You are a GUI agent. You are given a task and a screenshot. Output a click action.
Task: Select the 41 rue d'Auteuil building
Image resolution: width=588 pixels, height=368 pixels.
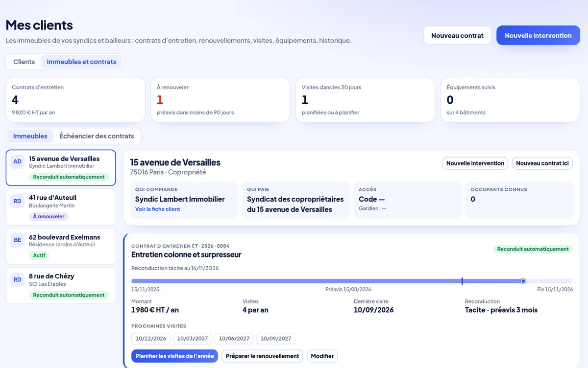click(61, 207)
